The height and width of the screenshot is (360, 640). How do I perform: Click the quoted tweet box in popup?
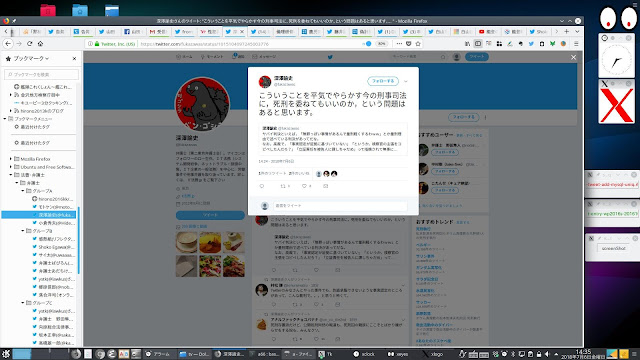(333, 139)
